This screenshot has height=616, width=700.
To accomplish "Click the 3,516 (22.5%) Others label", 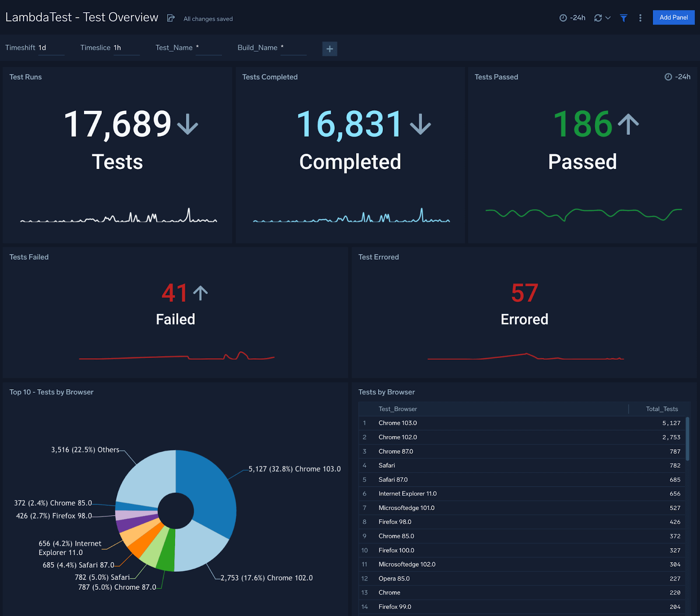I will [x=85, y=450].
